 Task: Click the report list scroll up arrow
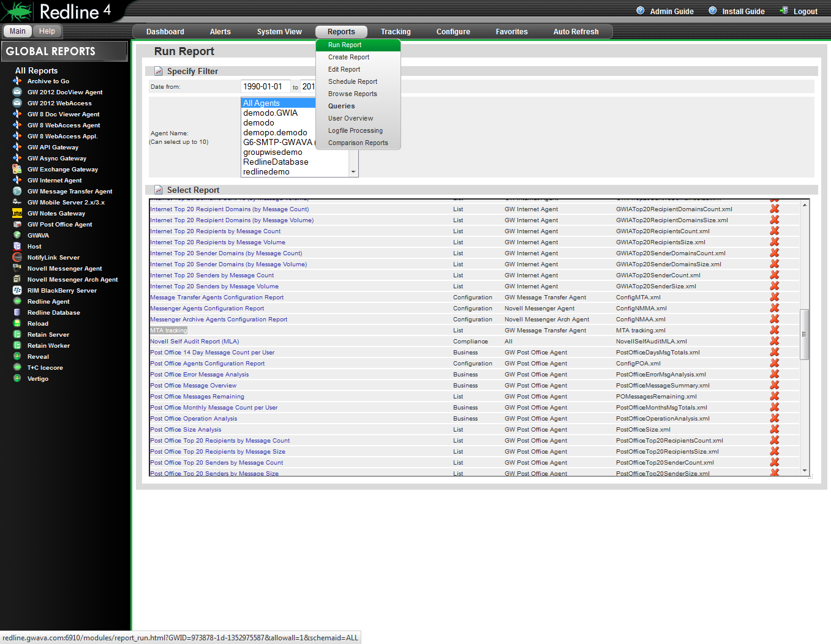pyautogui.click(x=805, y=205)
